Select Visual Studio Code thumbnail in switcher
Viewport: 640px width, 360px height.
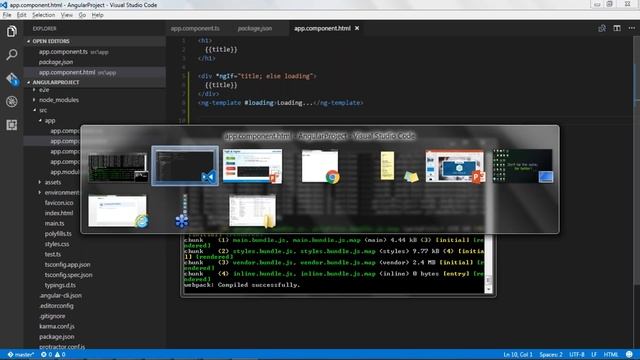coord(185,166)
